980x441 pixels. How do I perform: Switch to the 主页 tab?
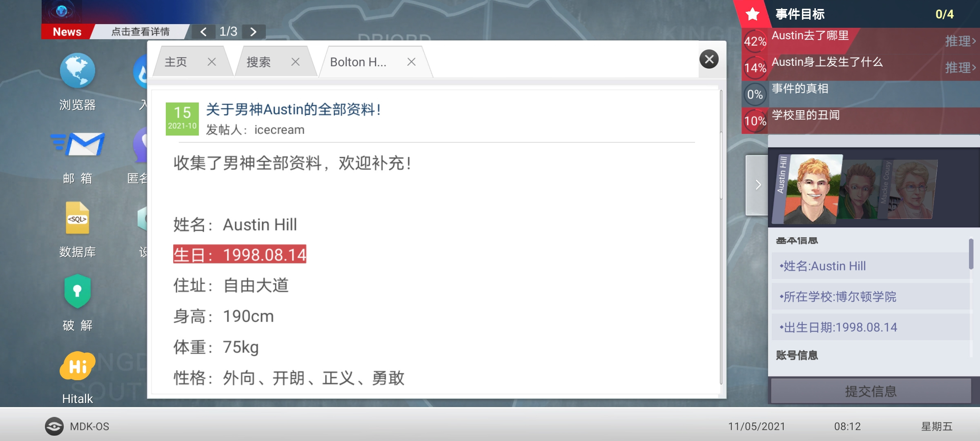[x=176, y=62]
